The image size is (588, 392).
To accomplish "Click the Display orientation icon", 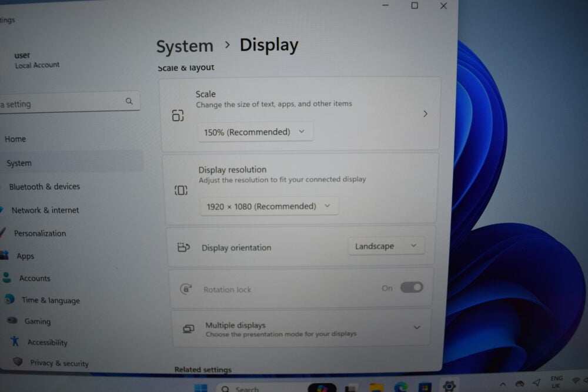I will point(183,247).
